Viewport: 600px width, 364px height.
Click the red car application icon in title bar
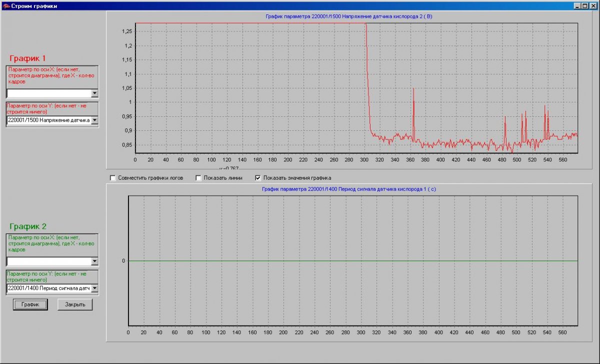click(6, 6)
